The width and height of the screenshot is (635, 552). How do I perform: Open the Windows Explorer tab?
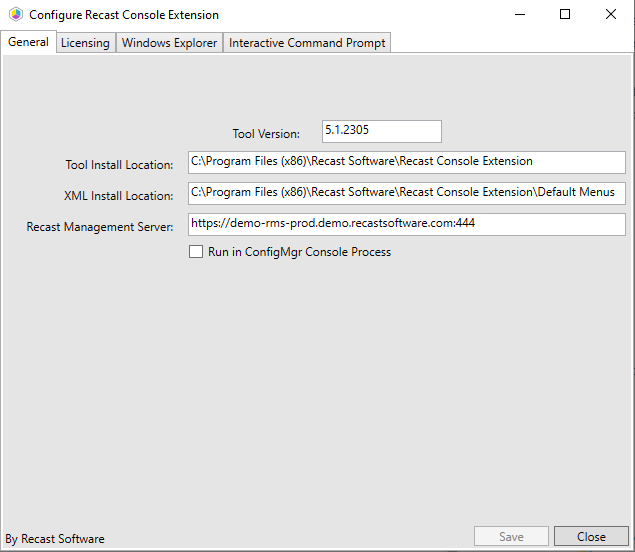click(x=169, y=43)
